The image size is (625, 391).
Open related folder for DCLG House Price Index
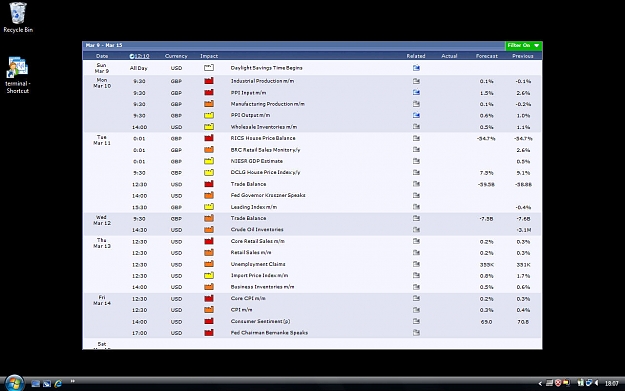(416, 173)
